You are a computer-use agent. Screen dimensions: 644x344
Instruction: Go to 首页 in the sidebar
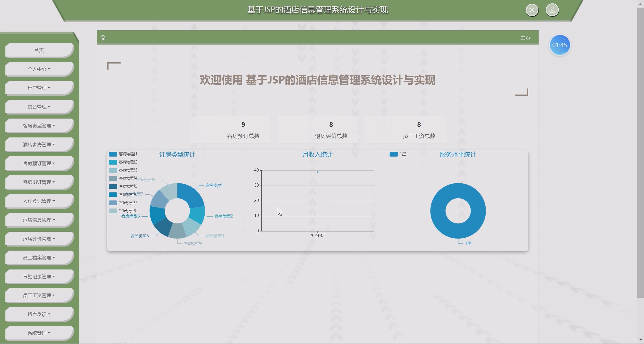(39, 50)
